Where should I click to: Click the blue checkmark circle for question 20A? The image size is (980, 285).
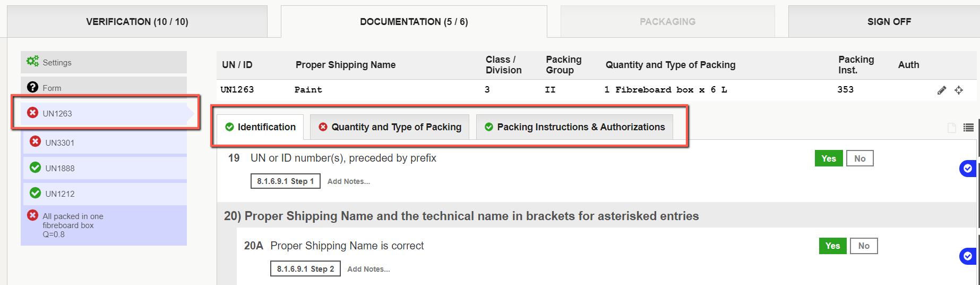tap(968, 256)
